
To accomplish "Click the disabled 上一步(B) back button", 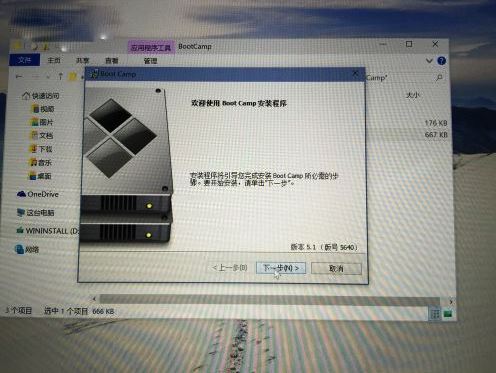I will click(230, 268).
